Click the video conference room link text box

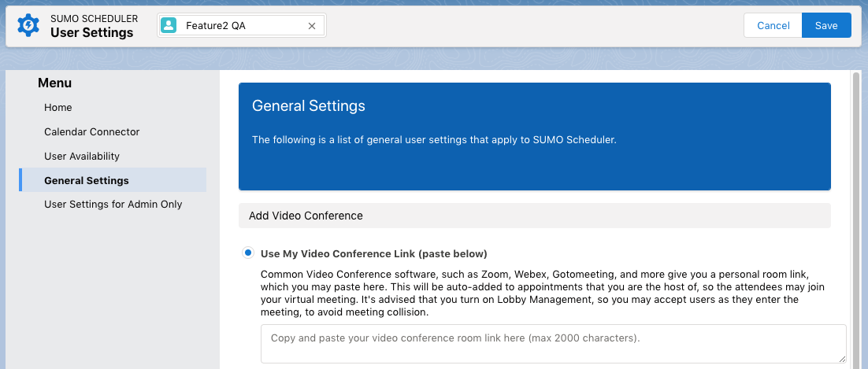[x=551, y=343]
